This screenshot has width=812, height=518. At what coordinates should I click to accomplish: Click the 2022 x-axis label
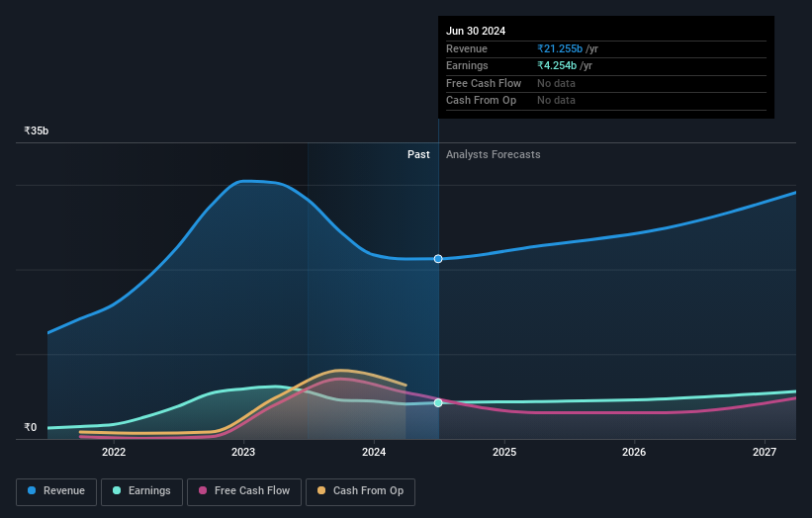[x=114, y=453]
